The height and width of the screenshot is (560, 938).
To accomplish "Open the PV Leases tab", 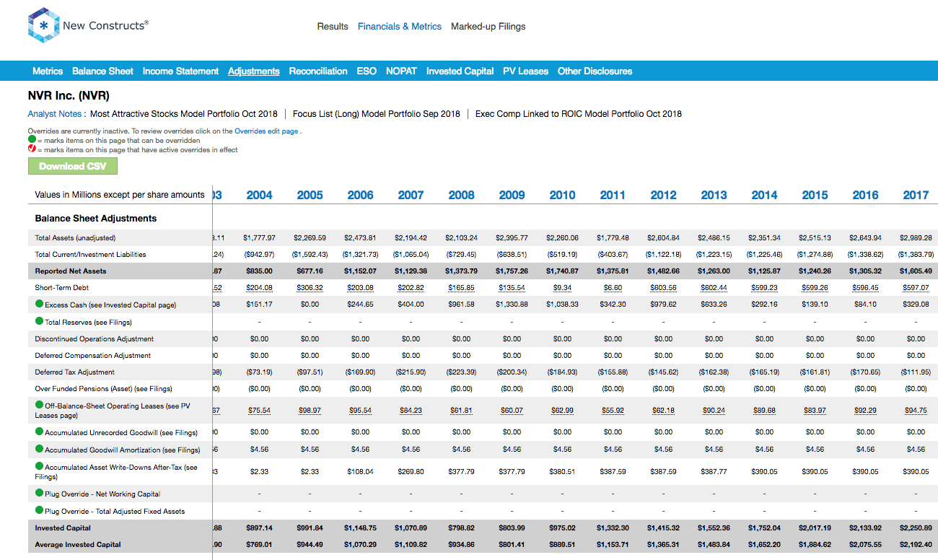I will (525, 71).
